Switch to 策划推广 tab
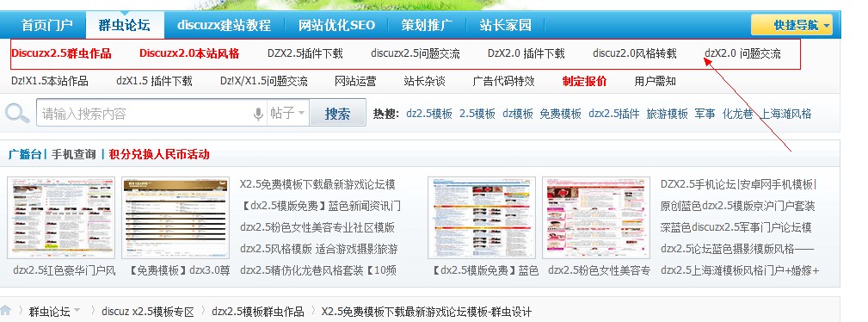The width and height of the screenshot is (868, 322). (427, 25)
